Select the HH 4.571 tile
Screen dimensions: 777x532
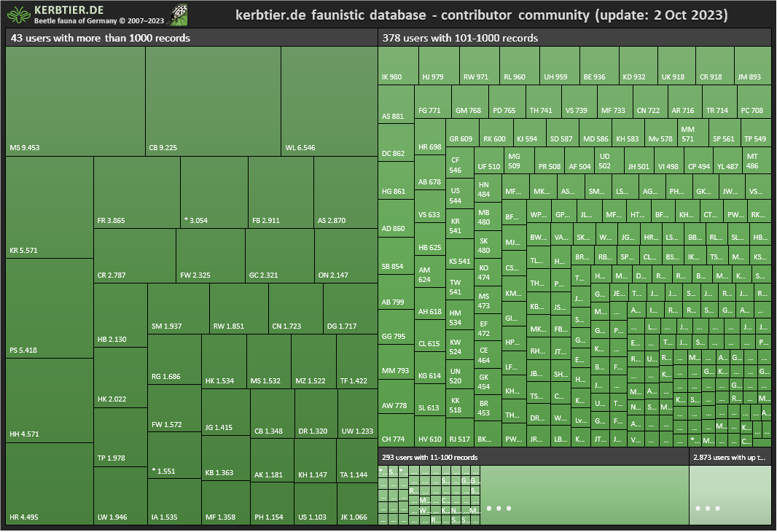coord(50,401)
